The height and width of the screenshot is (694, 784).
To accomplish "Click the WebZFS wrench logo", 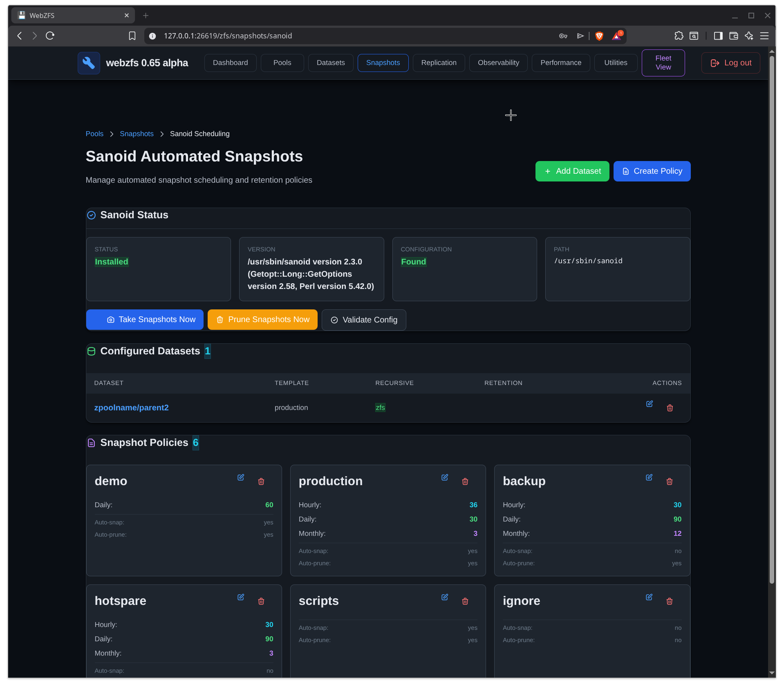I will point(88,63).
